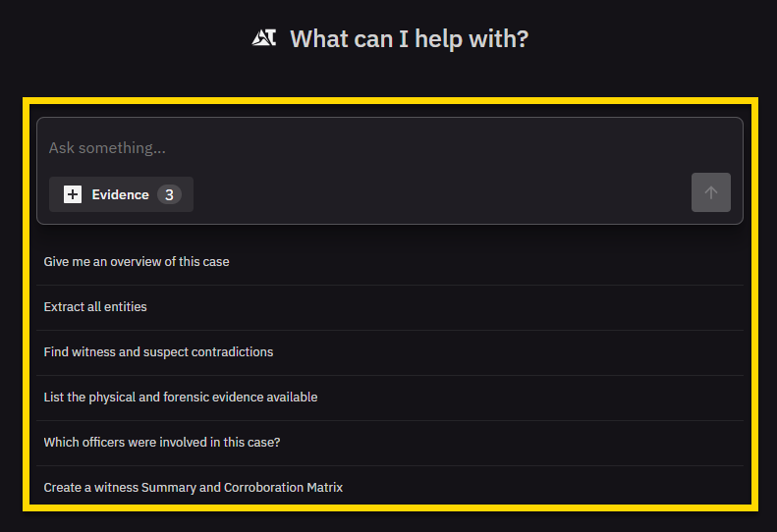Click the evidence count badge showing 3
Viewport: 777px width, 532px height.
click(169, 194)
